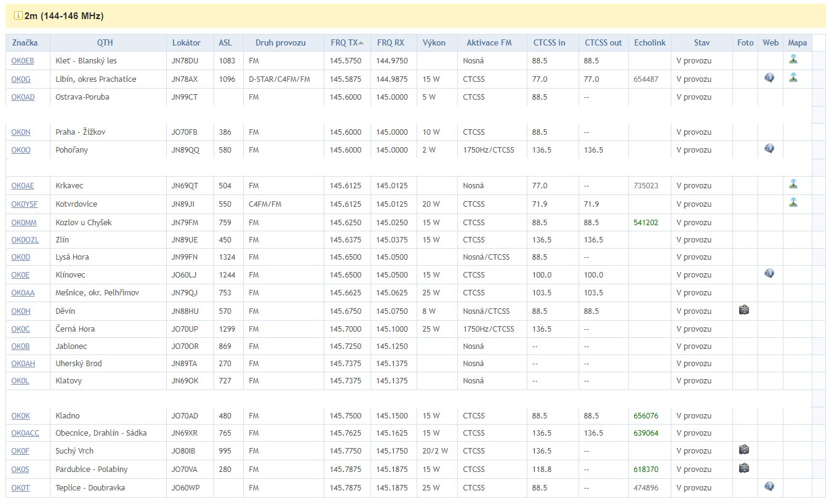Open website icon for OK0E Klínovec
The height and width of the screenshot is (504, 837).
[769, 274]
